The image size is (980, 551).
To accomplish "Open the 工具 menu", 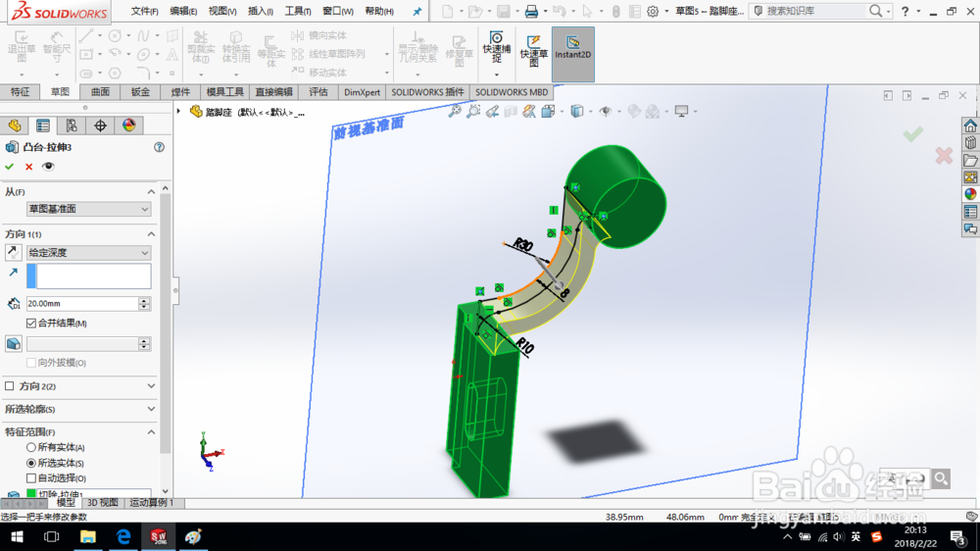I will click(x=298, y=11).
